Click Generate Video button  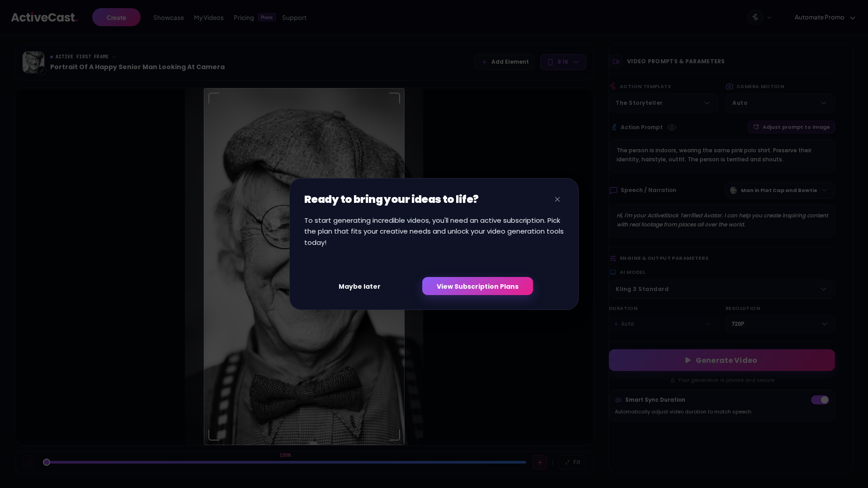point(722,360)
